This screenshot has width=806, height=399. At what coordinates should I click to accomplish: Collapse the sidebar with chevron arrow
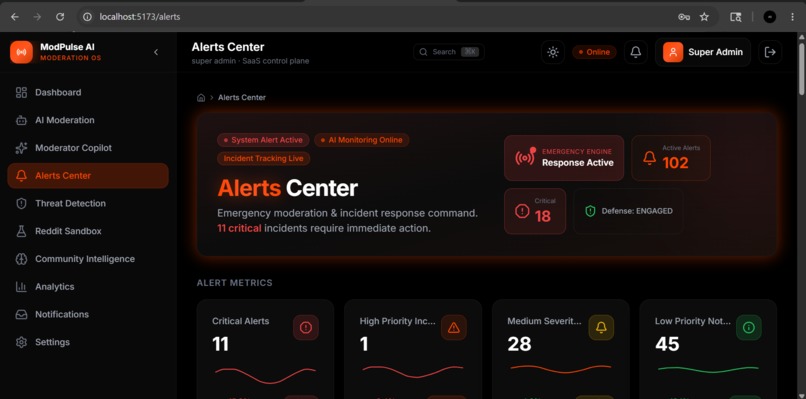(156, 52)
